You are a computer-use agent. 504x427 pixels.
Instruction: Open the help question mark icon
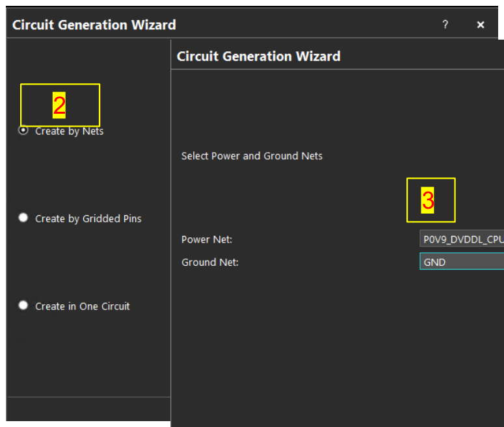[445, 25]
